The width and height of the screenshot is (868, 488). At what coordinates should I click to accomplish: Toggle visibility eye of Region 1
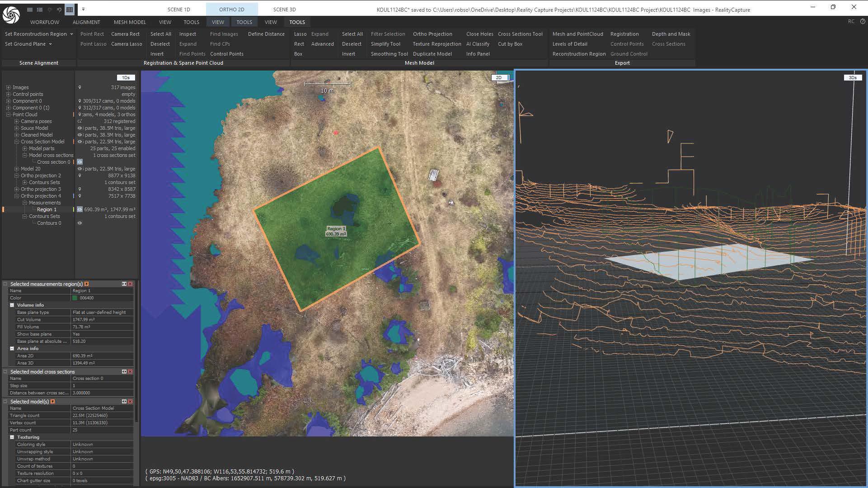pos(80,209)
